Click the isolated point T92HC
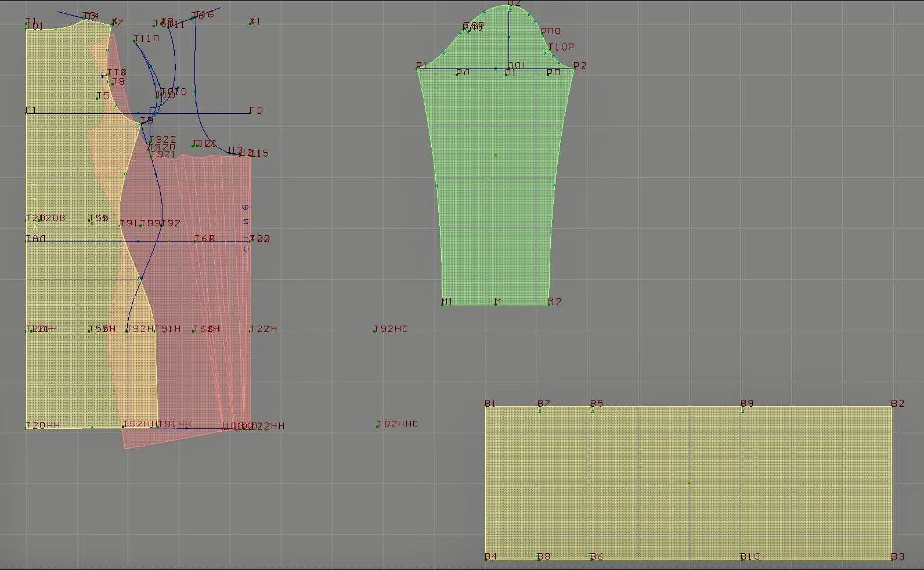The height and width of the screenshot is (570, 924). tap(391, 329)
